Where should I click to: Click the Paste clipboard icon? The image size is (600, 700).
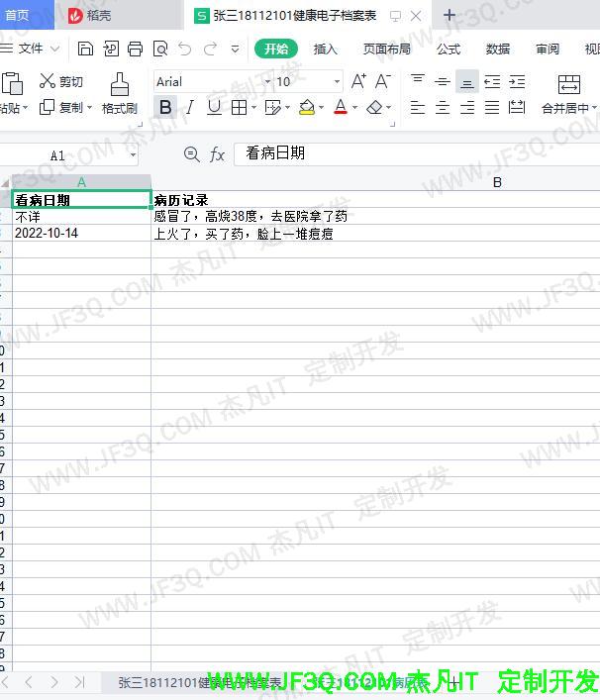point(12,83)
